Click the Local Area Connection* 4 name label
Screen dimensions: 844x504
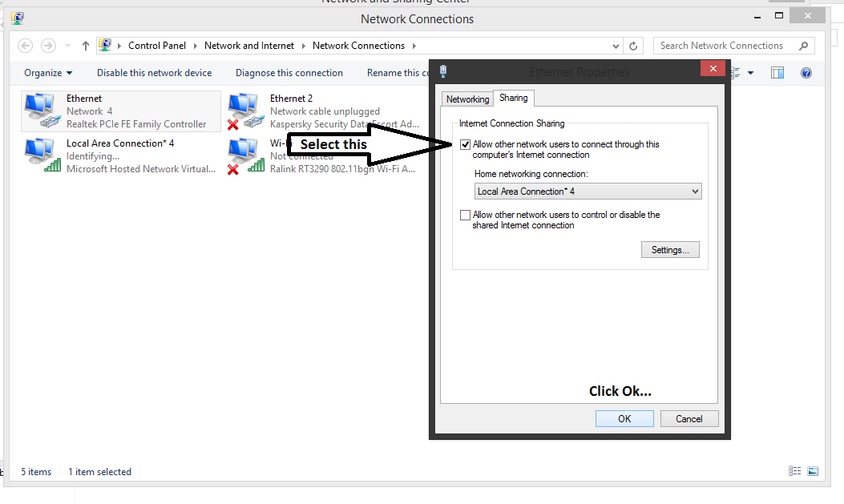coord(120,143)
